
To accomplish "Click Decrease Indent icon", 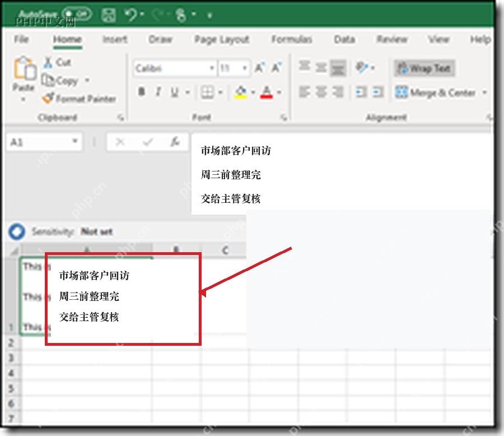I will 361,92.
